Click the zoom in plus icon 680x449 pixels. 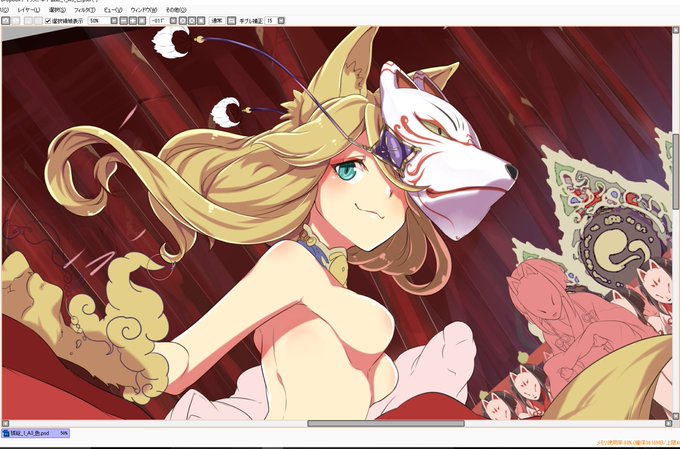click(x=133, y=20)
